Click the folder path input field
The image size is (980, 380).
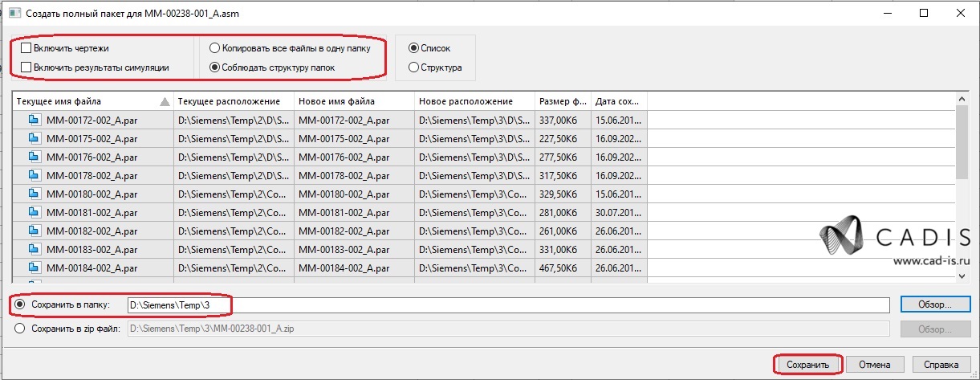point(508,305)
